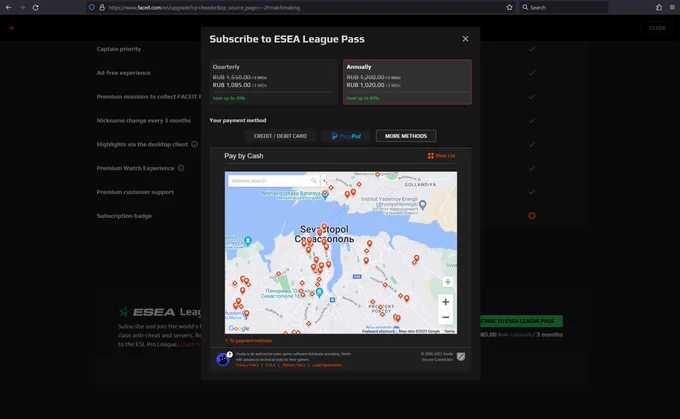680x419 pixels.
Task: Select the Quarterly subscription plan
Action: click(273, 82)
